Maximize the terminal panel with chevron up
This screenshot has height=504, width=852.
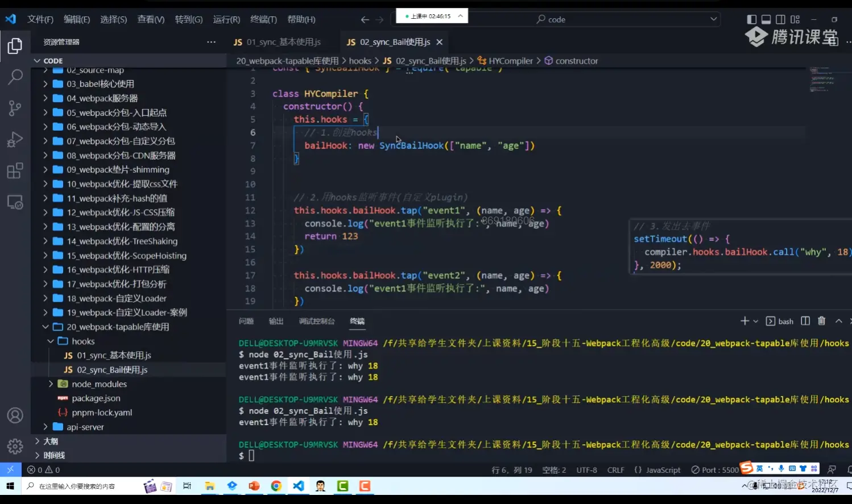pos(838,321)
